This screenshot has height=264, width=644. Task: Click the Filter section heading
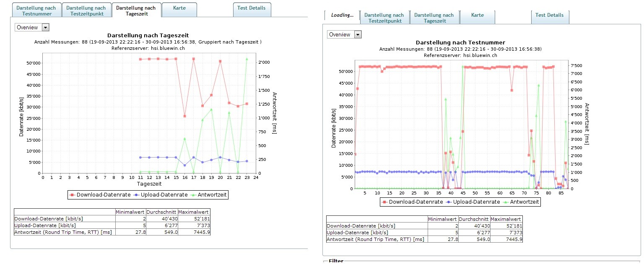pyautogui.click(x=336, y=261)
